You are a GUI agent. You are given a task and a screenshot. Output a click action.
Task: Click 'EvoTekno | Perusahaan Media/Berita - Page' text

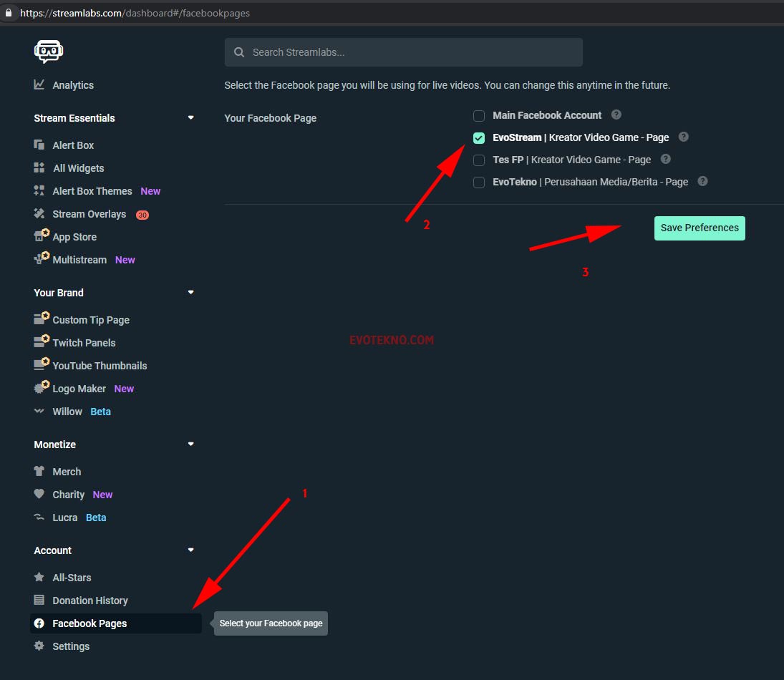pos(590,182)
